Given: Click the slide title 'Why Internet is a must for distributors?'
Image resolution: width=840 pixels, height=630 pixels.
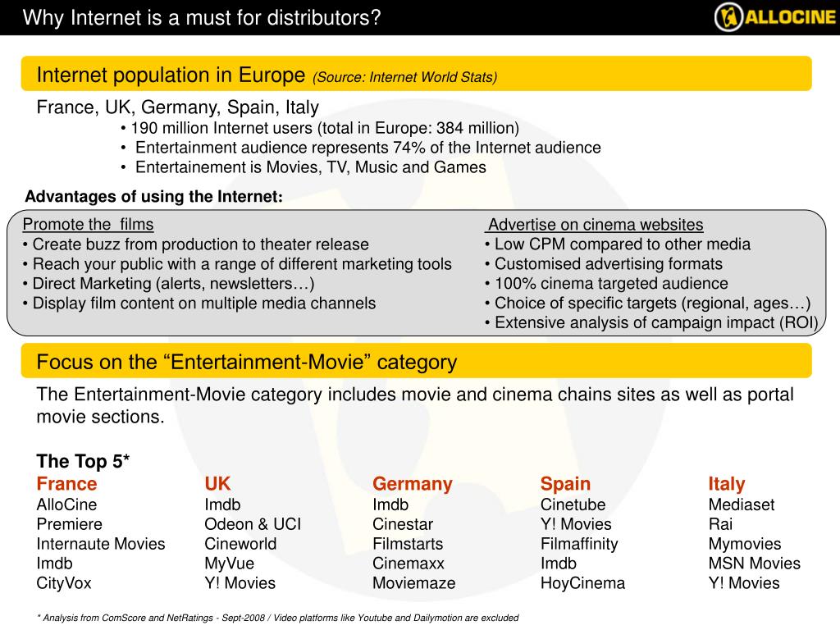Looking at the screenshot, I should click(x=202, y=18).
